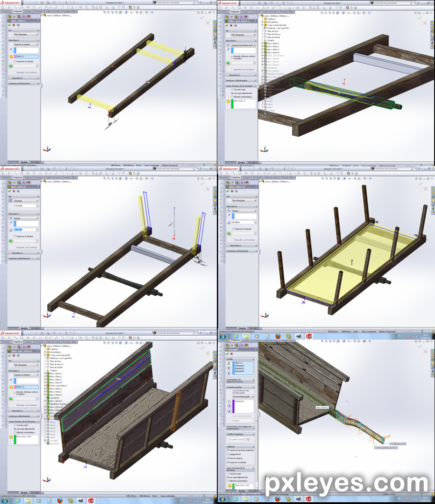Move profile up in Lissage2 Profils list
The height and width of the screenshot is (504, 435).
[x=229, y=368]
